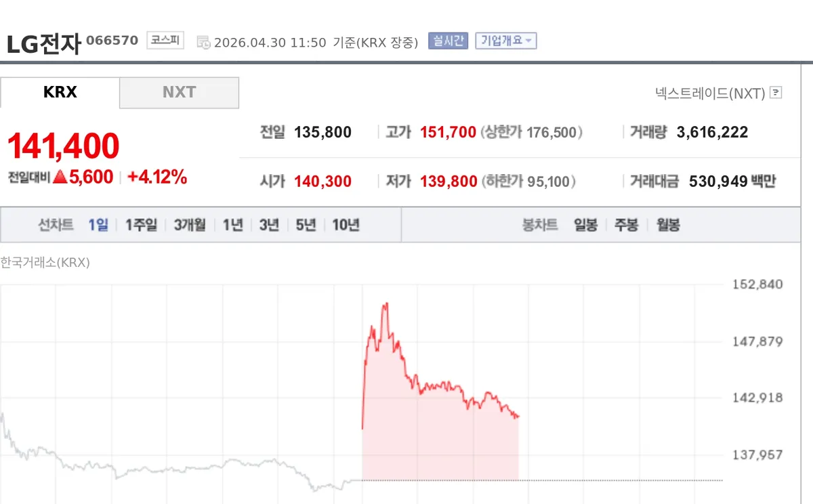Switch to the 일봉 daily candle chart
This screenshot has height=504, width=813.
pos(585,224)
